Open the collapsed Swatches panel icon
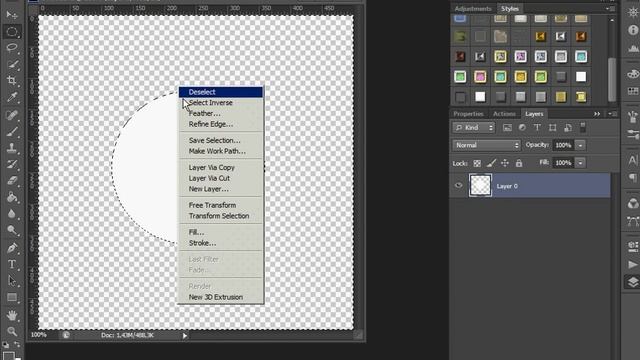 pos(633,91)
